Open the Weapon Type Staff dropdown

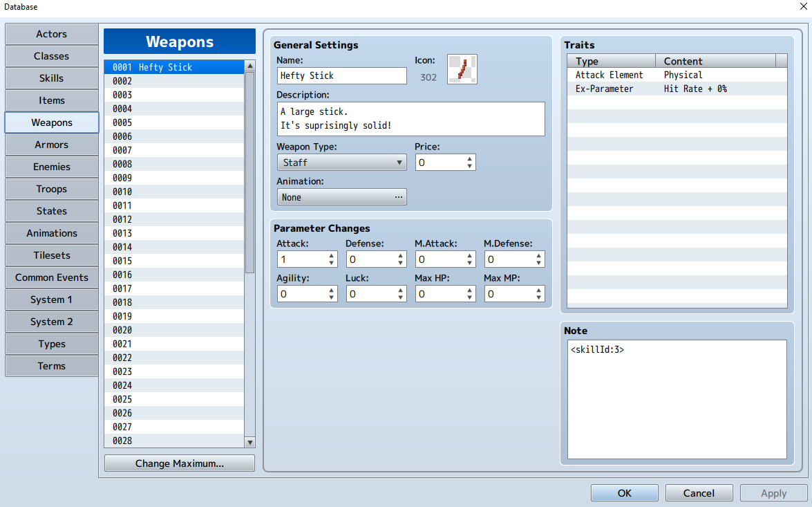click(342, 163)
